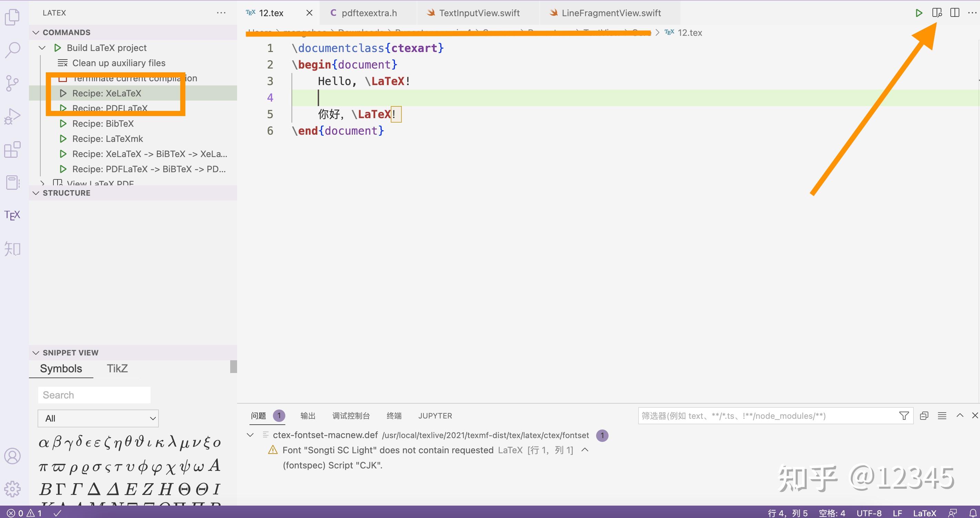Open the All symbols category dropdown
Screen dimensions: 980x518
98,418
